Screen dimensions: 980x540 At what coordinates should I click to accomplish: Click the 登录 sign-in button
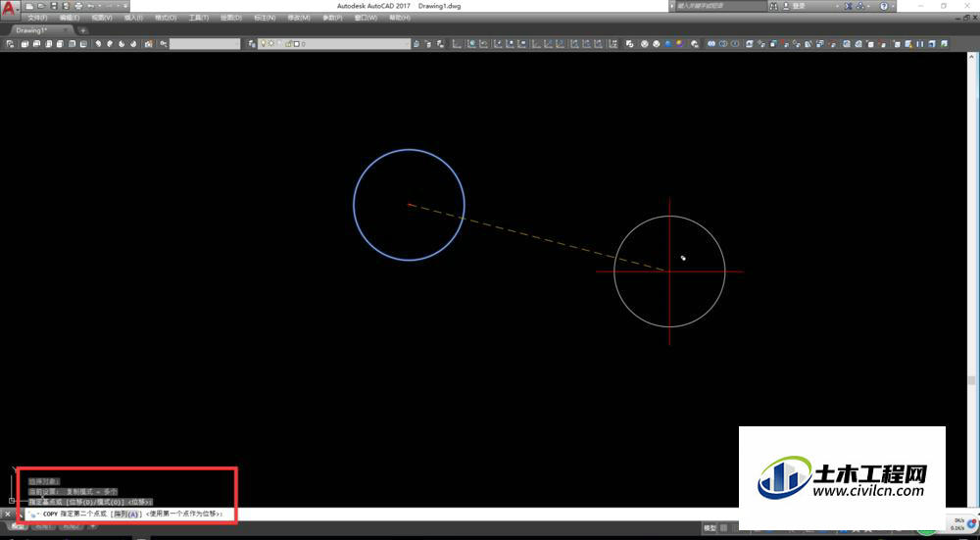coord(800,6)
